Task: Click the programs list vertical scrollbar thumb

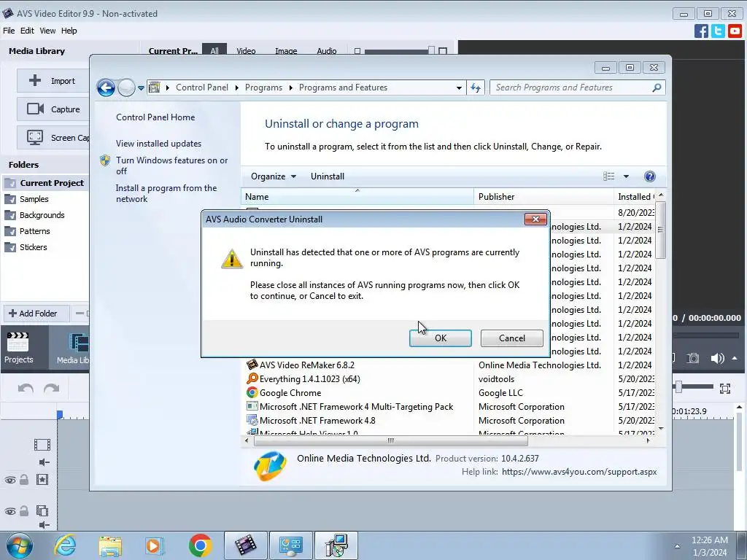Action: (660, 230)
